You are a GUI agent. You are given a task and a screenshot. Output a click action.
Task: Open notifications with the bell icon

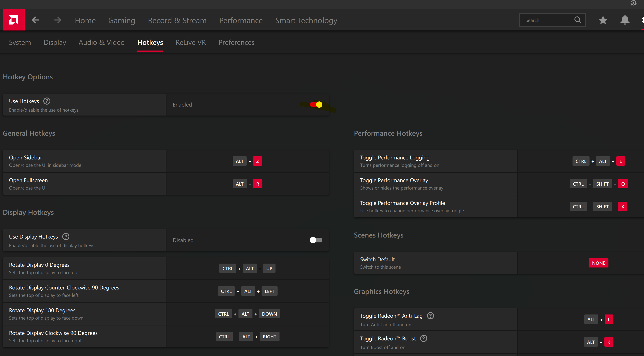point(624,20)
